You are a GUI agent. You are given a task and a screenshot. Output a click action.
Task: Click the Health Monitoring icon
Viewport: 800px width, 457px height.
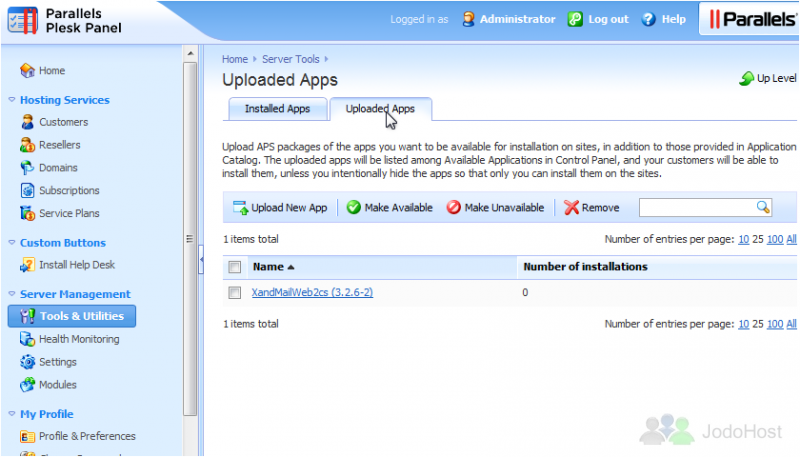click(27, 339)
